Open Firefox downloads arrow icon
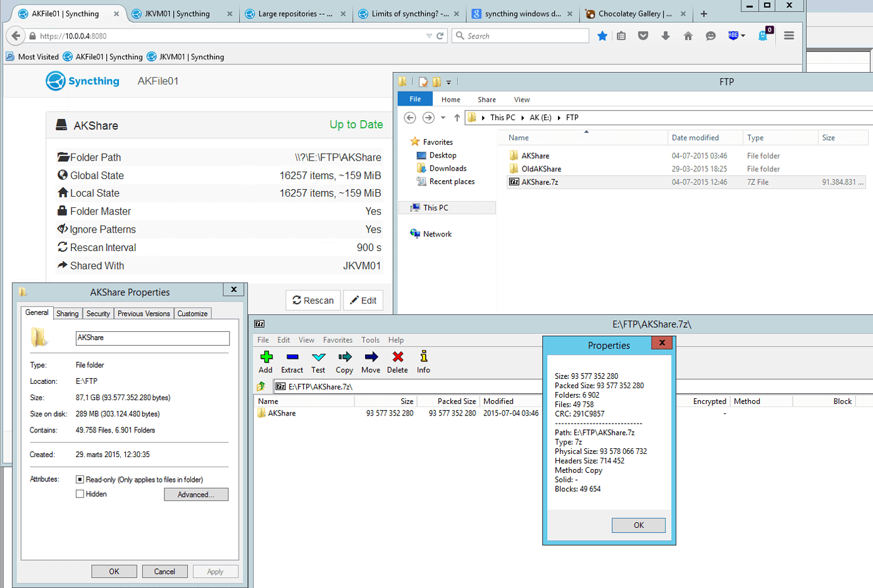 (x=666, y=36)
